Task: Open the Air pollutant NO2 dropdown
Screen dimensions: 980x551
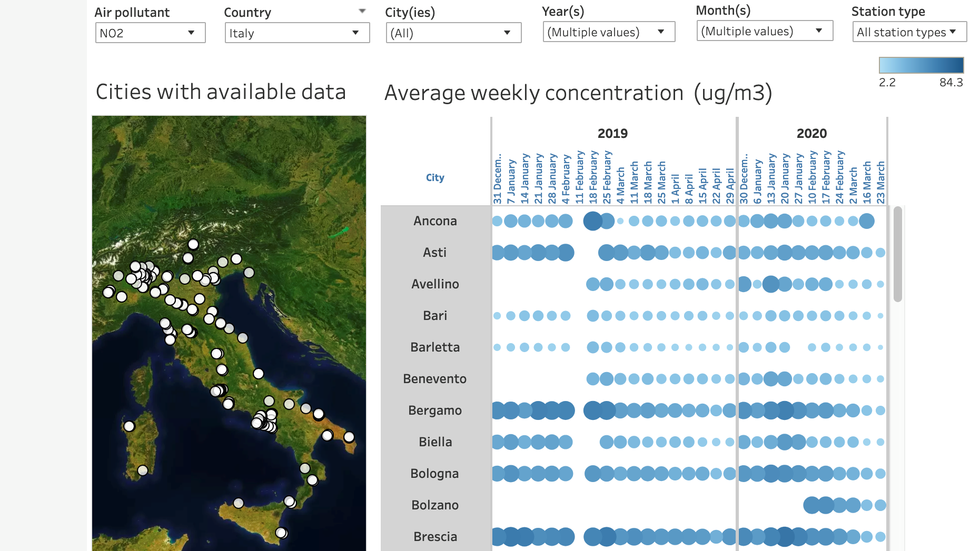Action: (150, 33)
